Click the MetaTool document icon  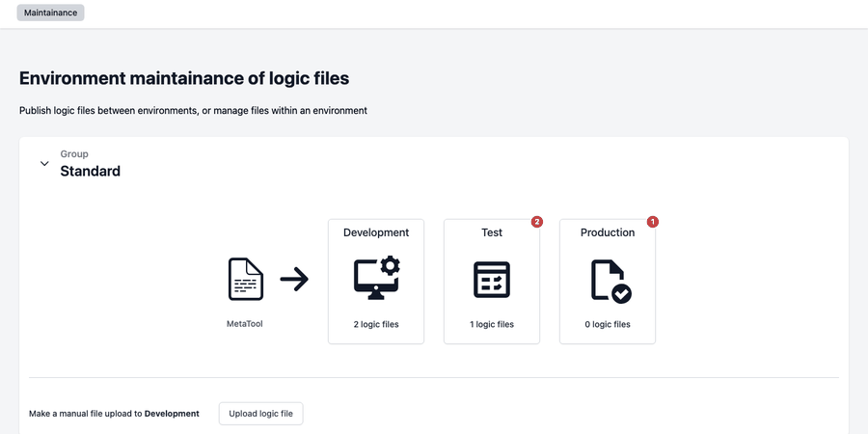245,280
